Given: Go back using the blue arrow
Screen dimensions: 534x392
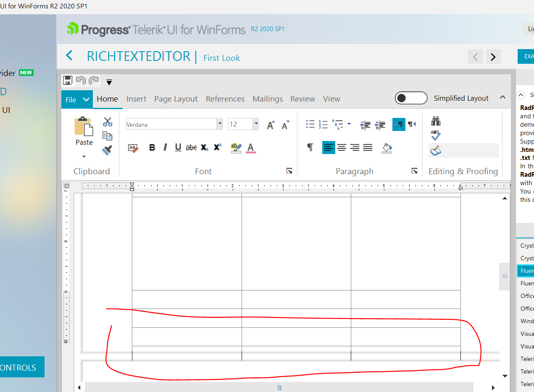Looking at the screenshot, I should [69, 55].
